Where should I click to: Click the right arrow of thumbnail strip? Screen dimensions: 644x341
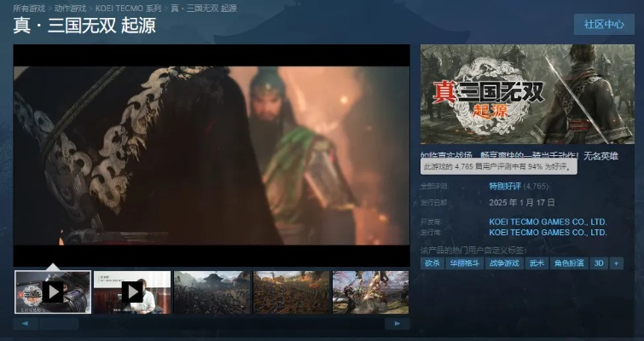point(397,324)
